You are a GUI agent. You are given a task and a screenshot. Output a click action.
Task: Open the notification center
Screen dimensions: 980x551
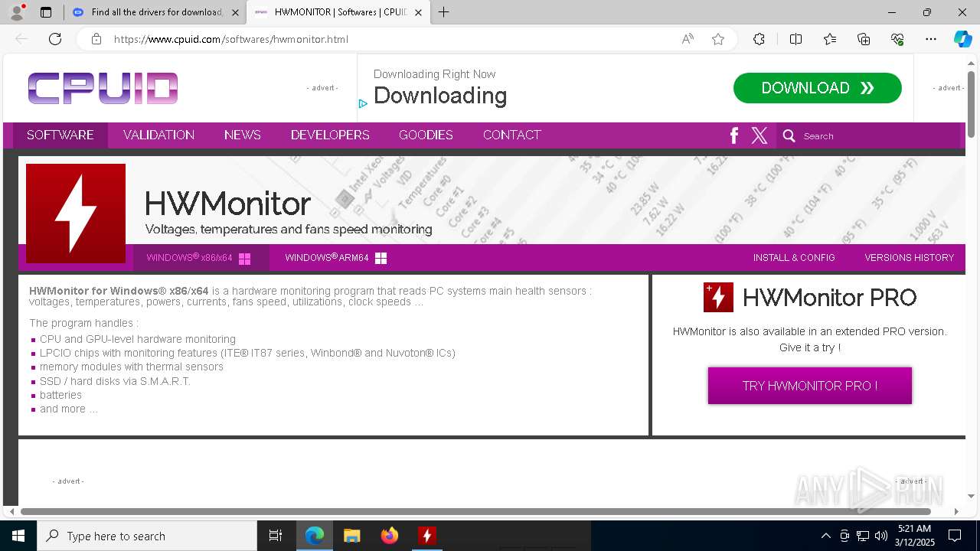point(955,536)
